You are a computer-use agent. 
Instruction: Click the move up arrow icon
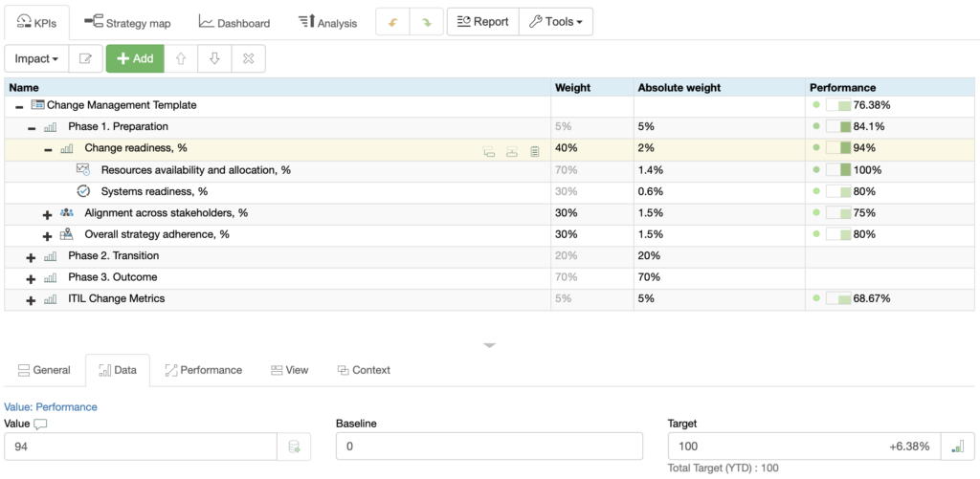(181, 58)
